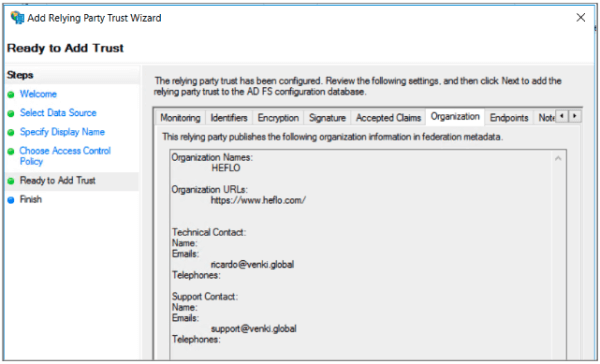Click the left tab scroll arrow

click(562, 116)
